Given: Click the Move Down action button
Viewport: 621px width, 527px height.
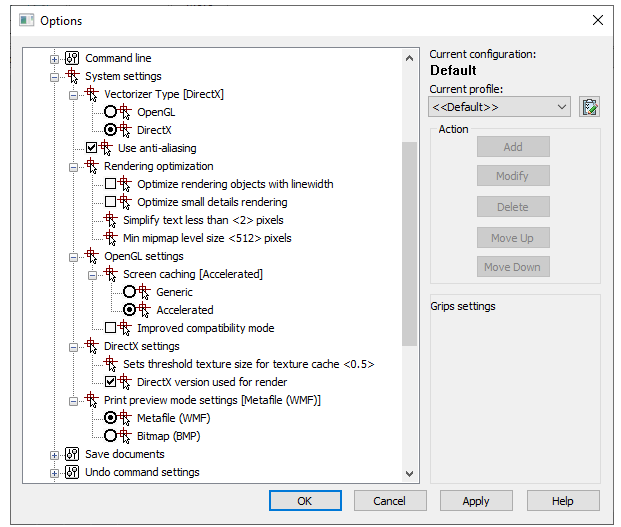Looking at the screenshot, I should [x=513, y=267].
